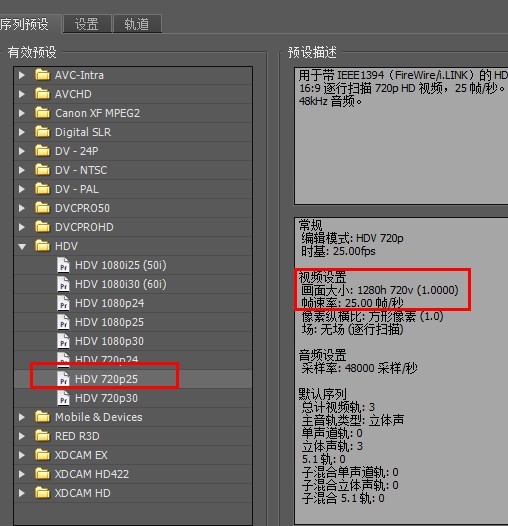Collapse the HDV folder

click(22, 247)
